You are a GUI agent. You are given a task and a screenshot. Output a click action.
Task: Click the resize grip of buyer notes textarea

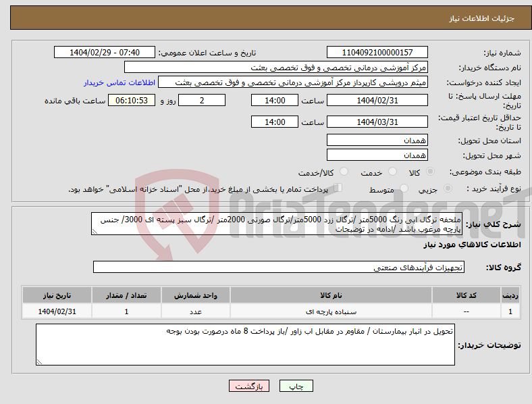39,362
